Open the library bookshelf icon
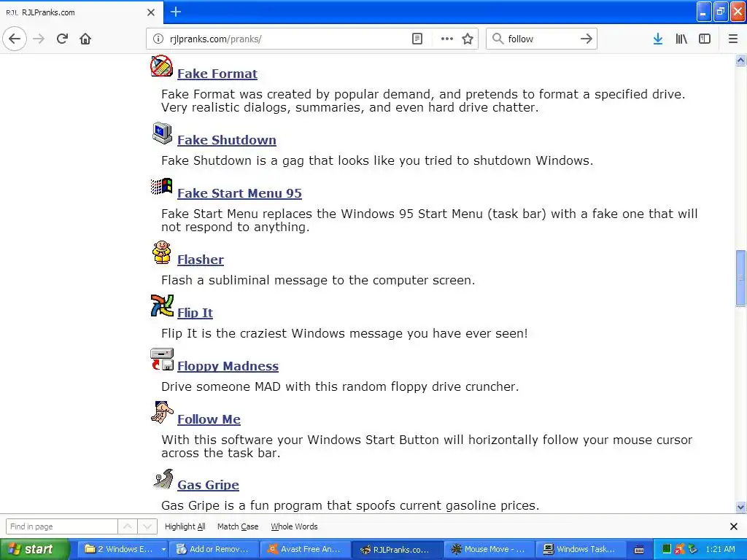 tap(681, 39)
